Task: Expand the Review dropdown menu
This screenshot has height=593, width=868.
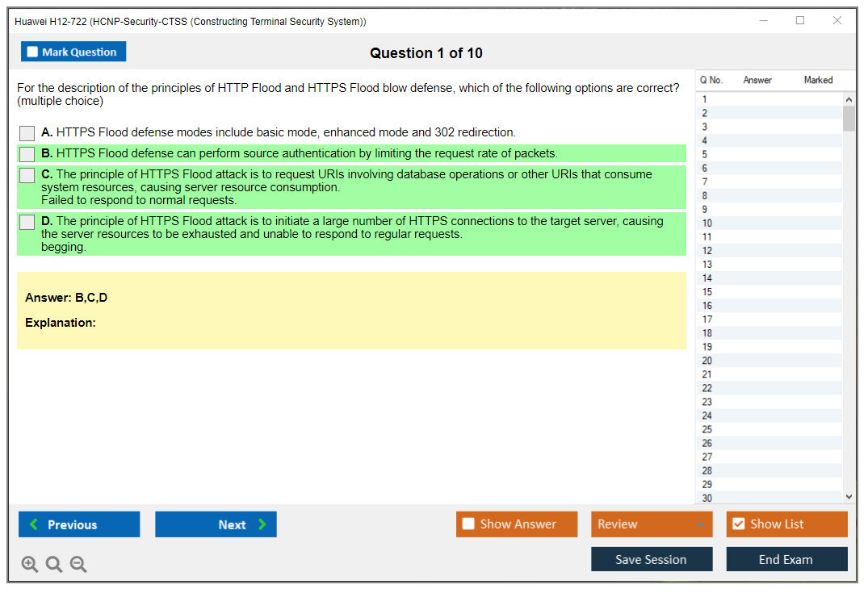Action: [x=700, y=524]
